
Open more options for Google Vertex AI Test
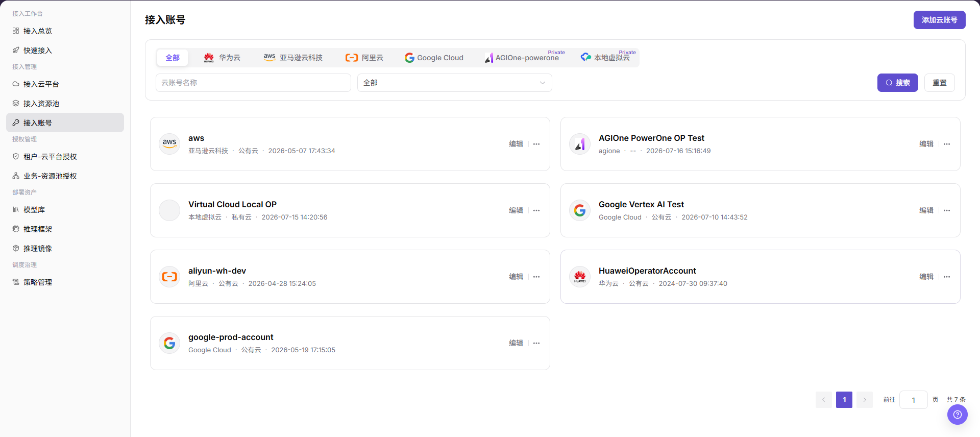[947, 210]
